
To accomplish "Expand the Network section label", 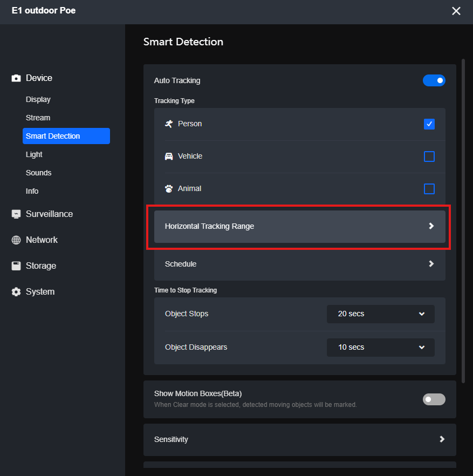I will pyautogui.click(x=42, y=240).
